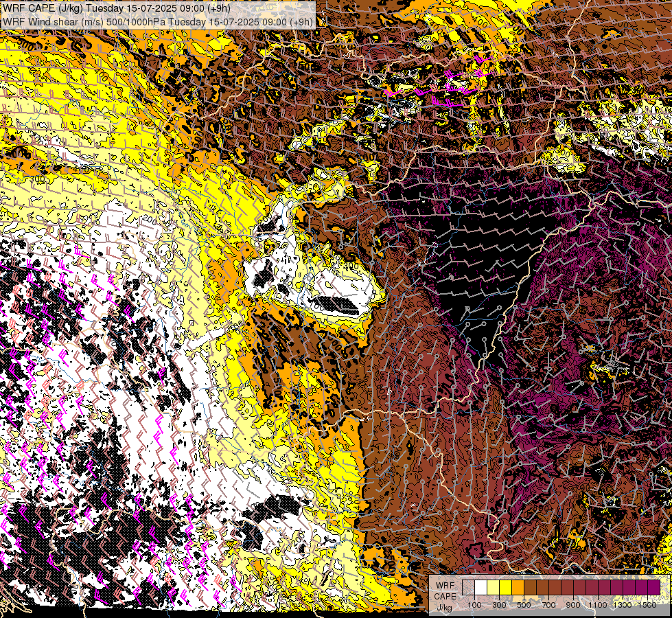Click the 1500 legend value
Viewport: 672px width, 618px height.
pyautogui.click(x=647, y=605)
